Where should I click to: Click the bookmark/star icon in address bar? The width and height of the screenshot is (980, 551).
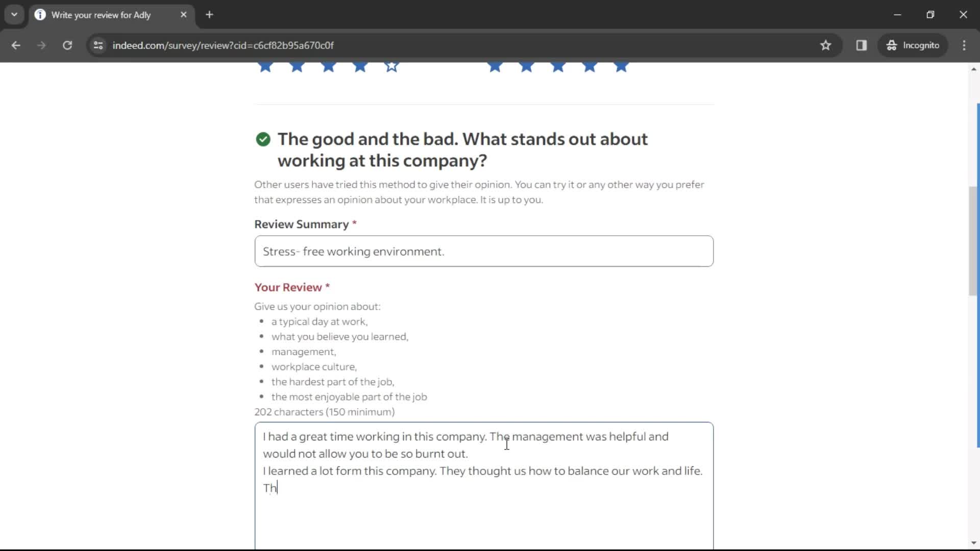[x=828, y=45]
